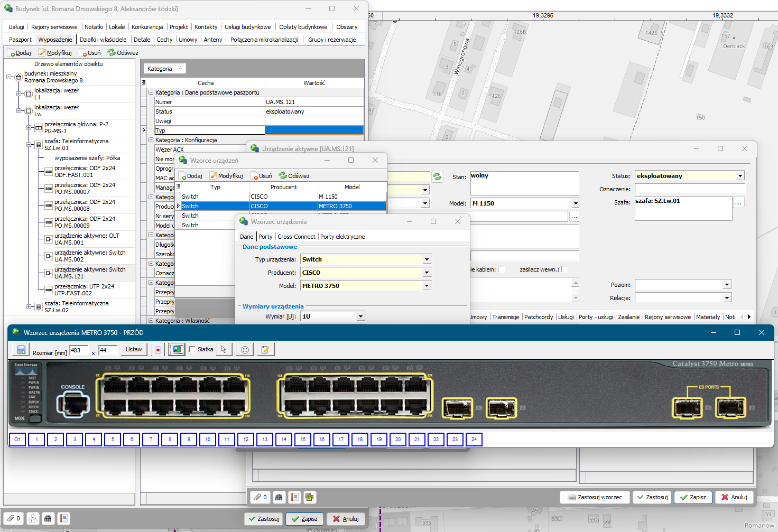The width and height of the screenshot is (778, 532).
Task: Click Odśwież in Budynek toolbar
Action: click(123, 53)
